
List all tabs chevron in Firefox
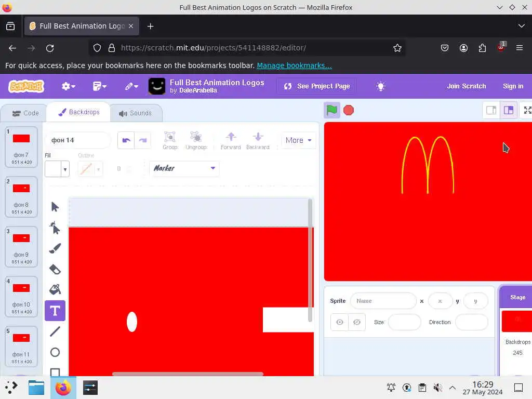tap(521, 26)
